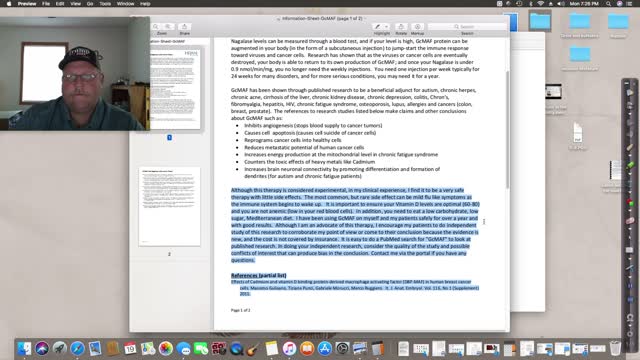Open Spotlight search in menu bar
Screen dimensions: 640x360
click(608, 4)
